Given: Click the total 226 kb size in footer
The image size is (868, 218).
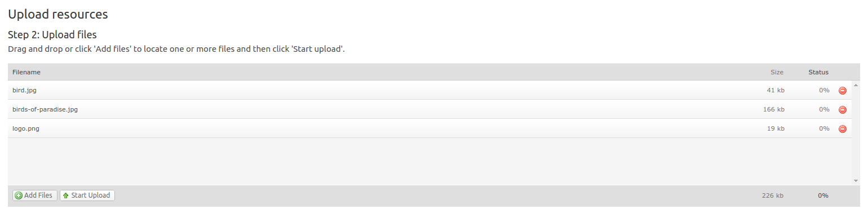Looking at the screenshot, I should pos(773,195).
